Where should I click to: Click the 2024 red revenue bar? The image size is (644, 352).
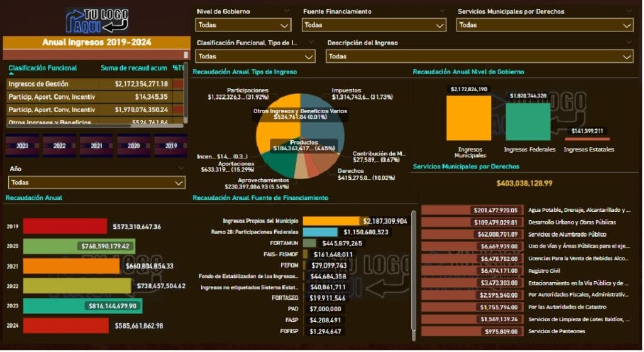click(65, 326)
